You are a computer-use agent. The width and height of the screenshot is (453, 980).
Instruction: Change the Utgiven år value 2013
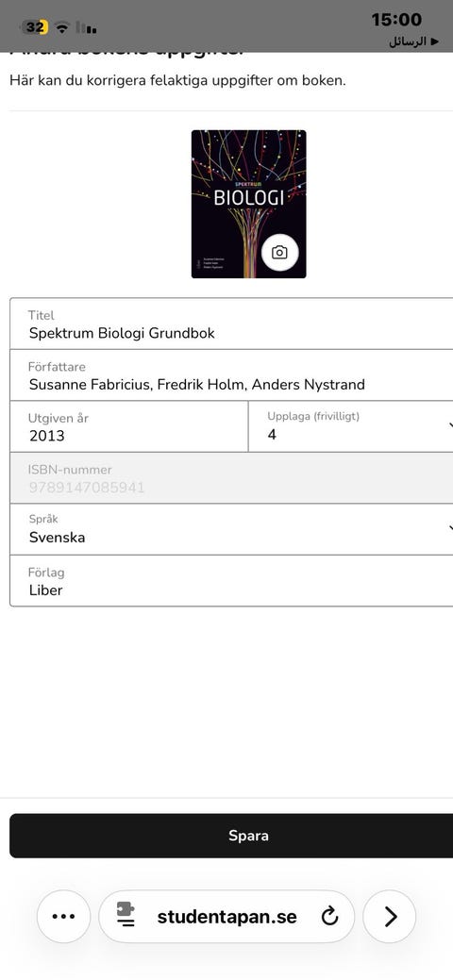129,426
